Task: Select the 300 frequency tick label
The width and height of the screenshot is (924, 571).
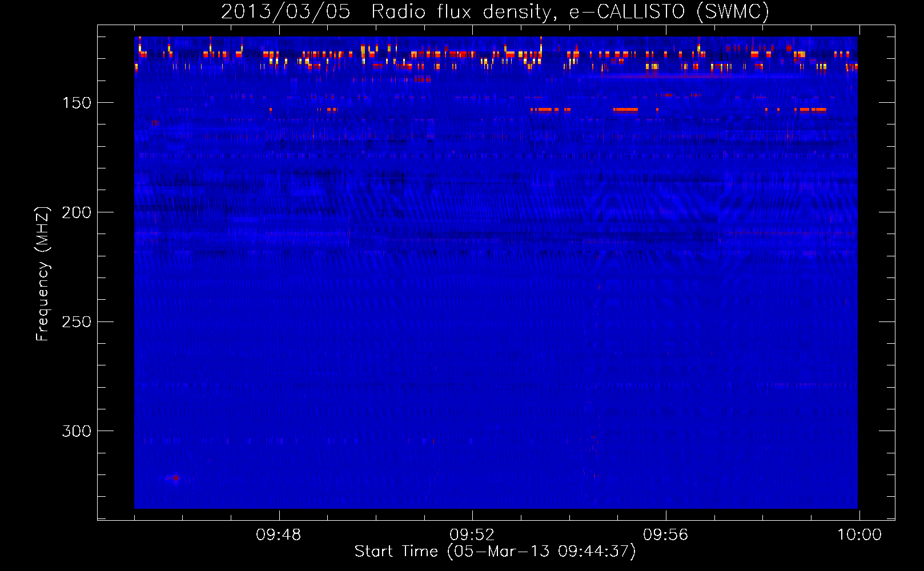Action: (x=77, y=431)
